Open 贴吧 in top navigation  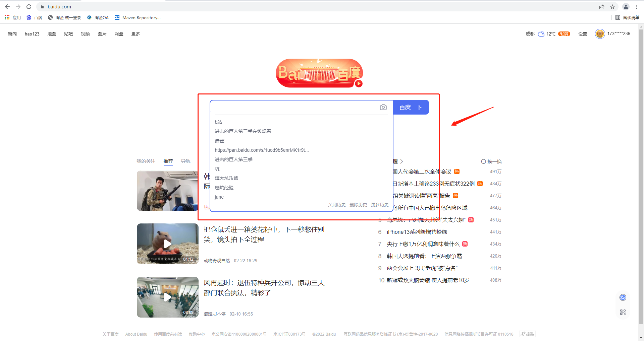tap(68, 34)
